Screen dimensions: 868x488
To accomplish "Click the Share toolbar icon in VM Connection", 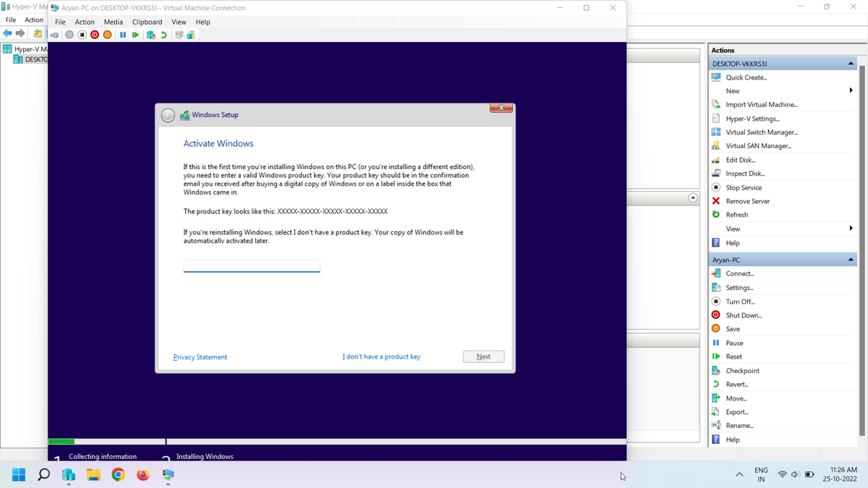I will [191, 35].
